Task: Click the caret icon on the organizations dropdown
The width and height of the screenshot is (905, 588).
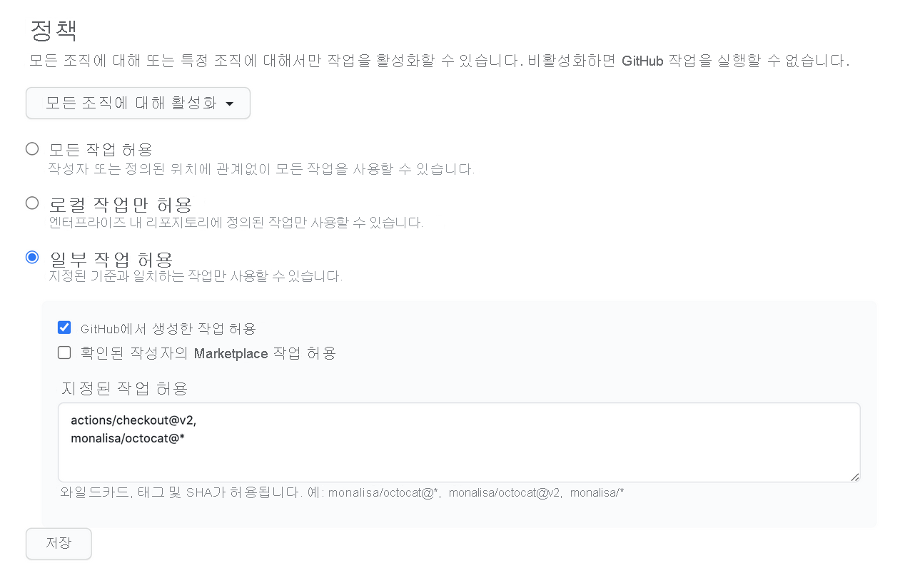Action: (x=230, y=103)
